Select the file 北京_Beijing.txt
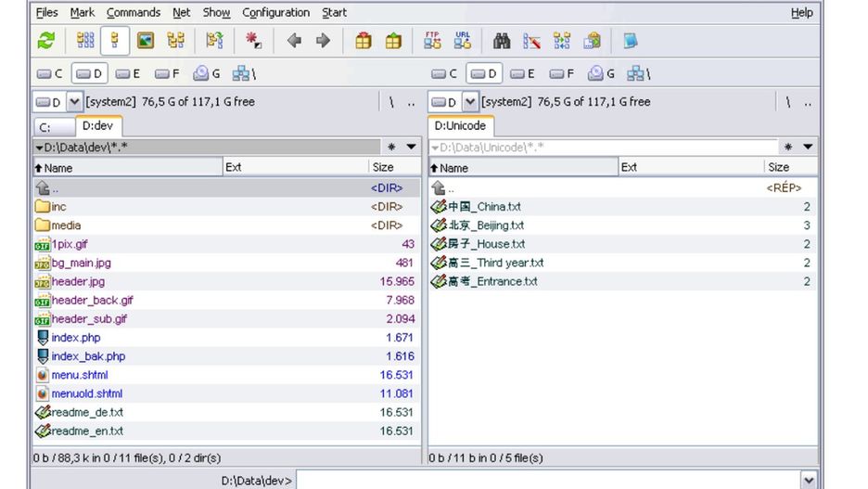This screenshot has height=489, width=868. coord(623,225)
